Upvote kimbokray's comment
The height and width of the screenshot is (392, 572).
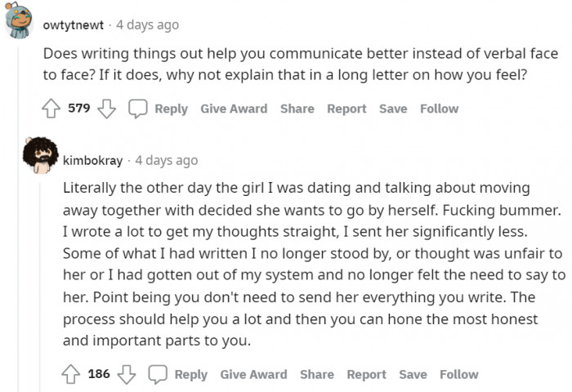tap(71, 374)
